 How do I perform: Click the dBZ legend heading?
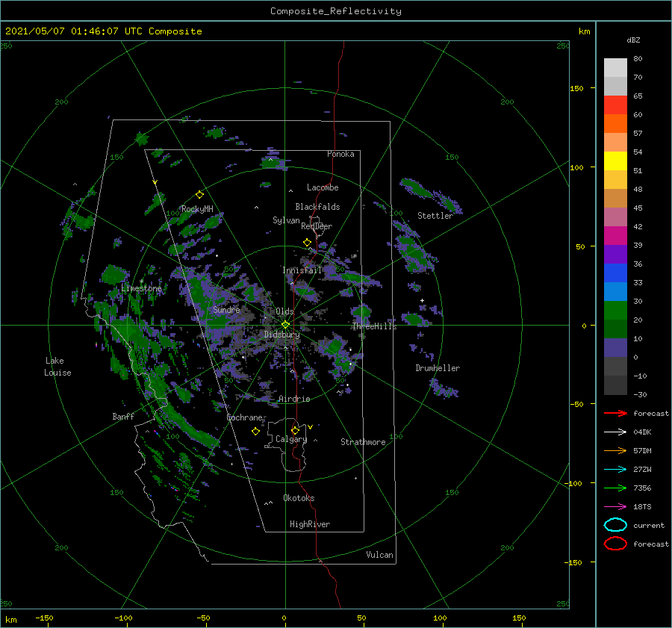(633, 40)
